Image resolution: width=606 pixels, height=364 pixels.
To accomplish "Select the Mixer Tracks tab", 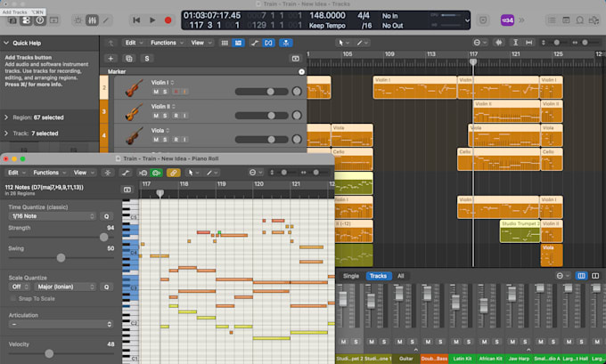I will click(x=378, y=276).
